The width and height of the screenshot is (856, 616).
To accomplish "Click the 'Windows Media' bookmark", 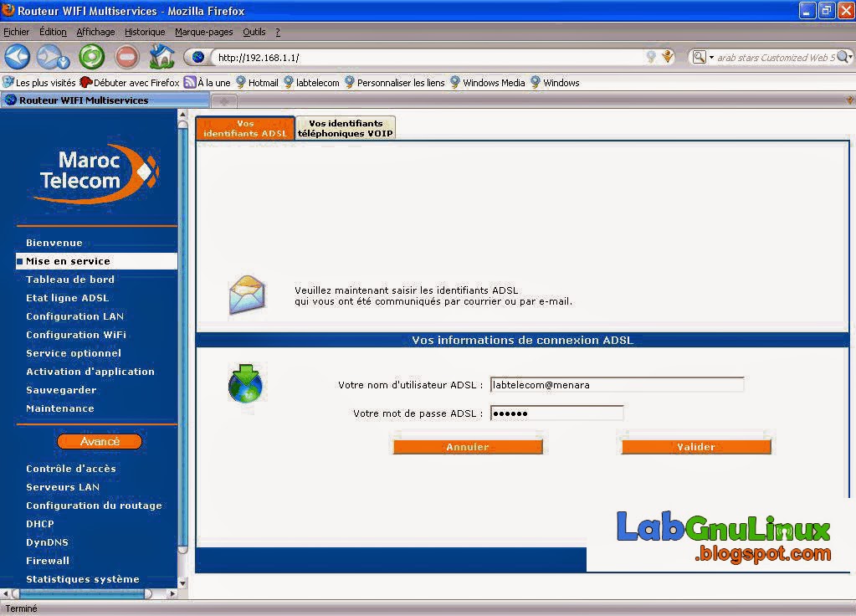I will [488, 83].
